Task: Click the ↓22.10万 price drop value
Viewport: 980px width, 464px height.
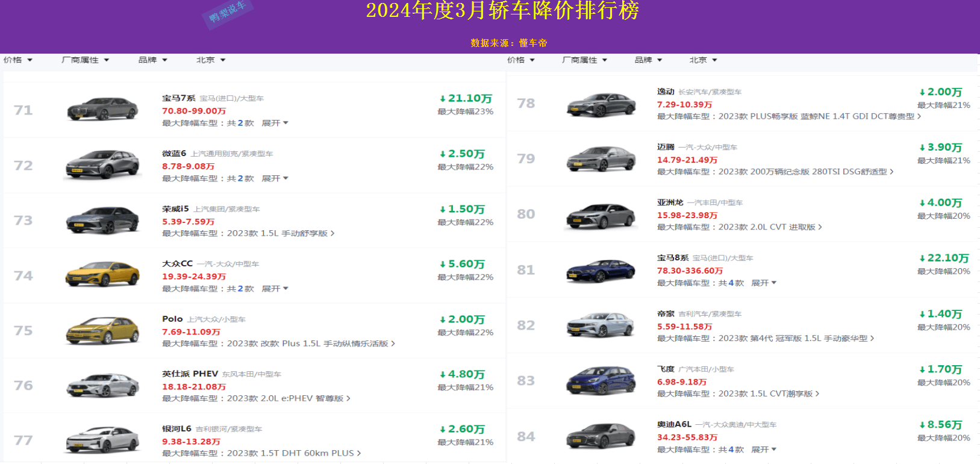Action: click(944, 258)
